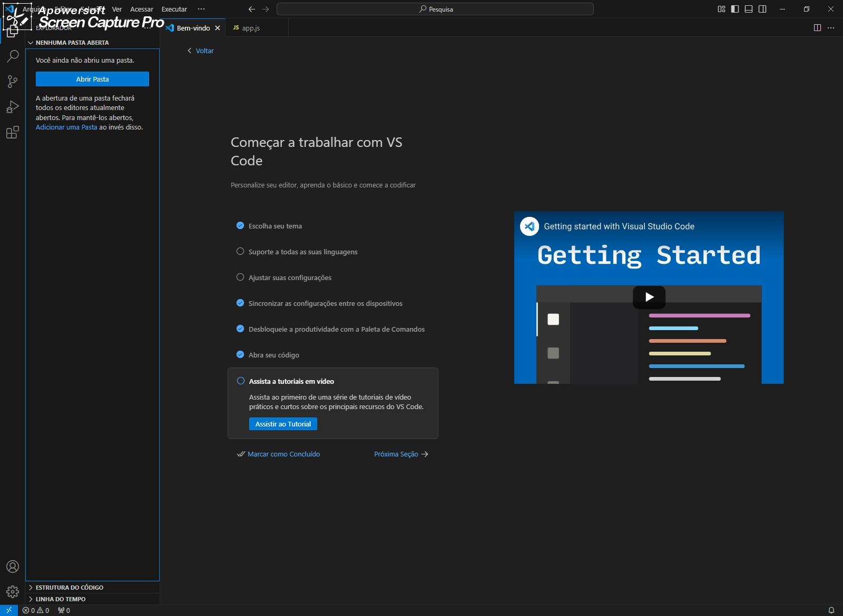Toggle 'Ajustar suas configurações' step circle

coord(240,277)
